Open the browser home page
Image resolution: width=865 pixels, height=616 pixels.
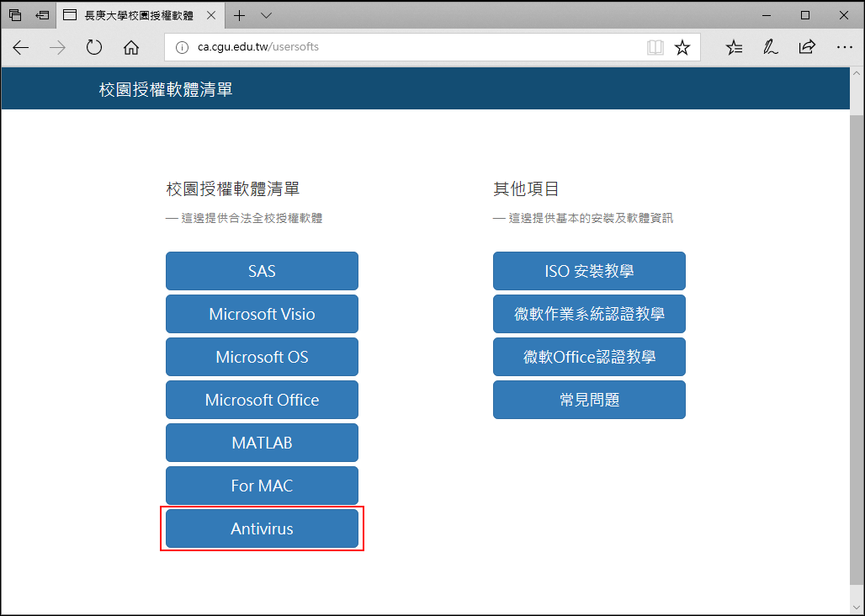(130, 47)
